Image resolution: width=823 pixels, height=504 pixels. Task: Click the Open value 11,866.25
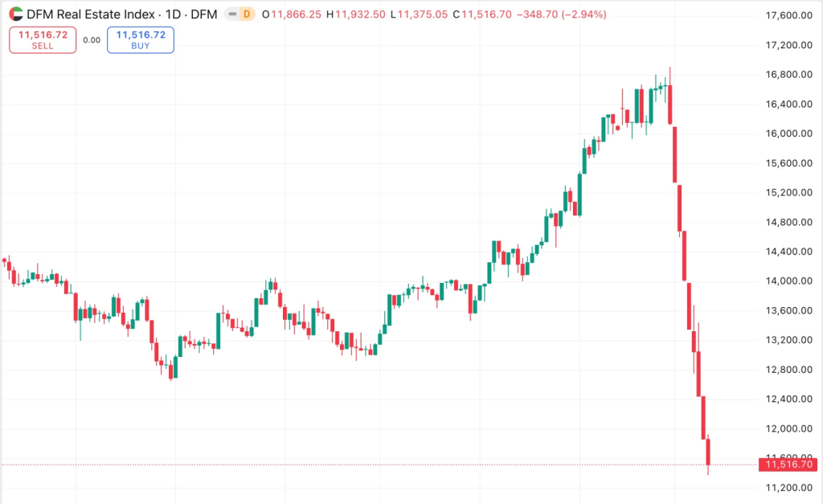[297, 14]
